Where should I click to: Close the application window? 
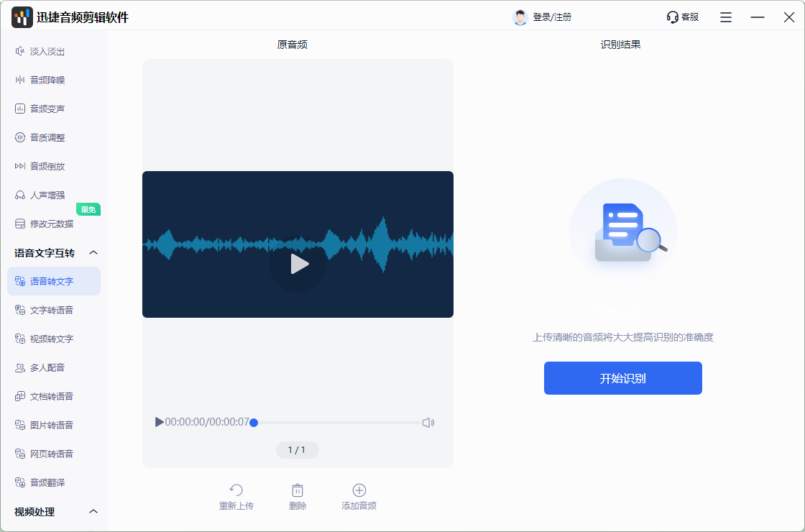pos(789,17)
